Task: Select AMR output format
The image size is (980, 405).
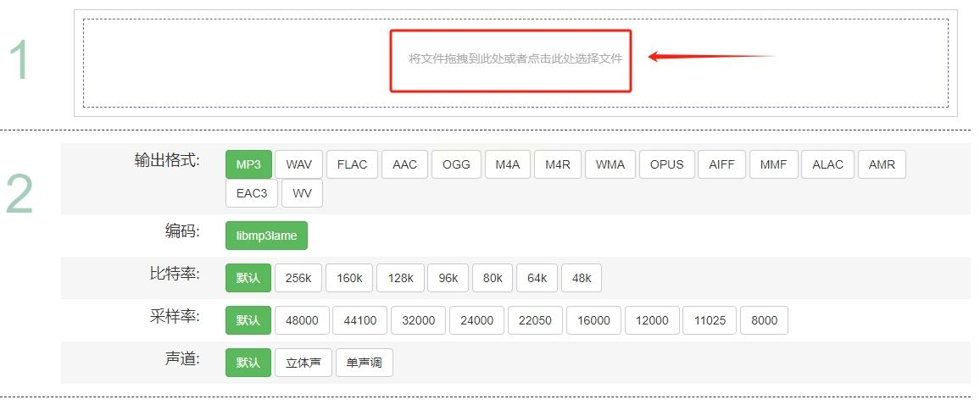Action: (882, 164)
